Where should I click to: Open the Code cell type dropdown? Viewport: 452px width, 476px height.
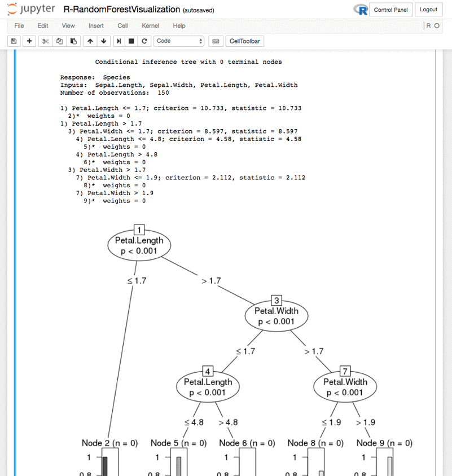click(x=178, y=41)
